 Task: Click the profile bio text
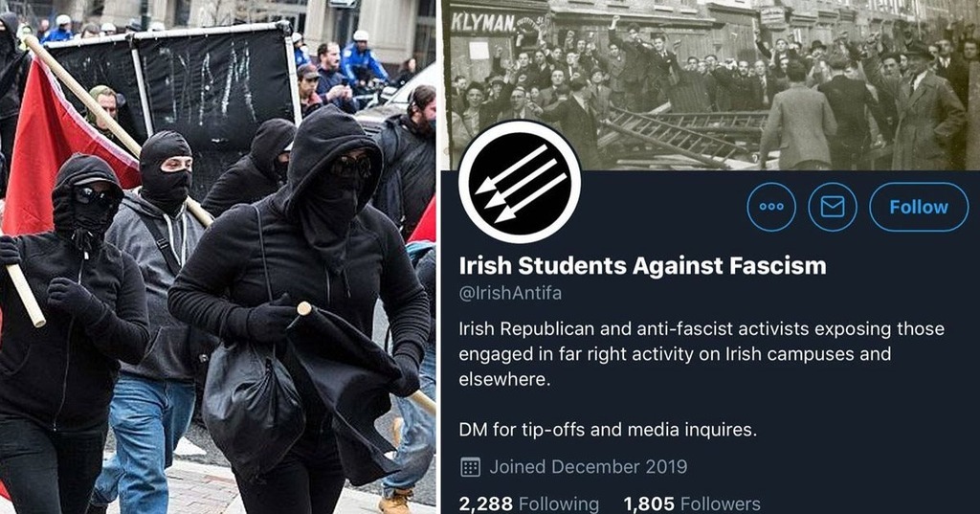[x=702, y=354]
